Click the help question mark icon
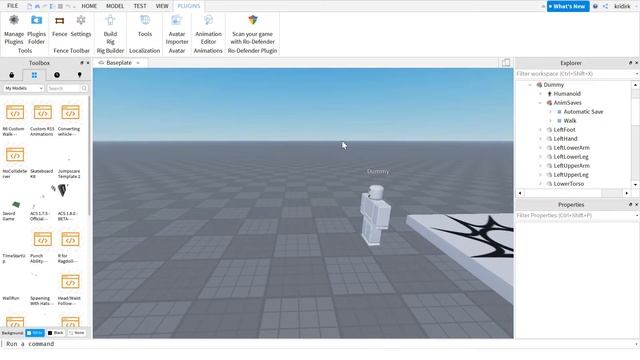The height and width of the screenshot is (360, 640). point(595,6)
